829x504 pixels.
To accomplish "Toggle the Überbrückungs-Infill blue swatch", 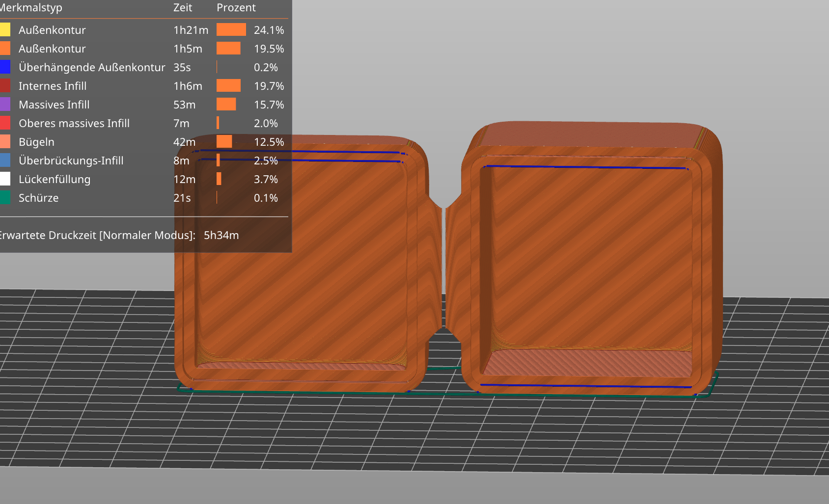I will point(6,160).
